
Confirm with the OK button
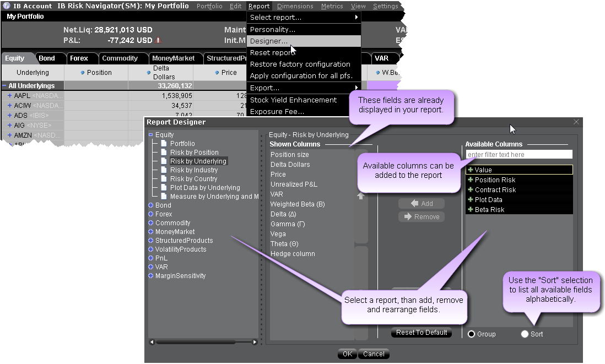[347, 354]
